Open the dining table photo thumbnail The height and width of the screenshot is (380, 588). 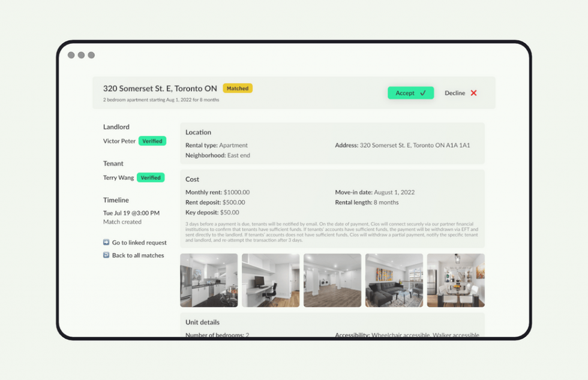pyautogui.click(x=455, y=280)
